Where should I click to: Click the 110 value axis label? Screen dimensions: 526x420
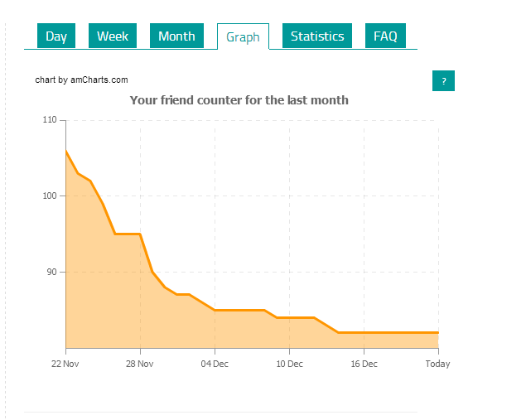point(50,120)
